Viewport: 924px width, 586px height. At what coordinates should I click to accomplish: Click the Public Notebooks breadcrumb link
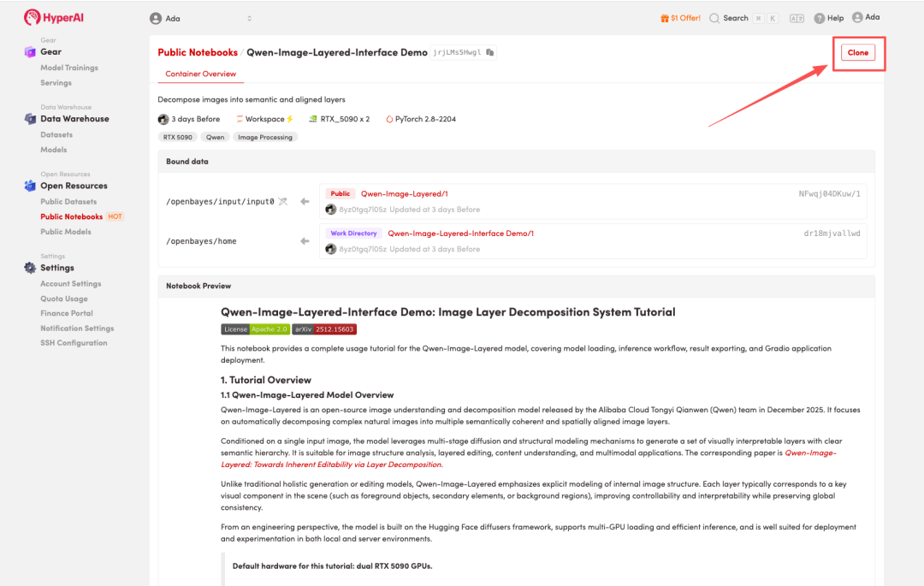[x=198, y=52]
